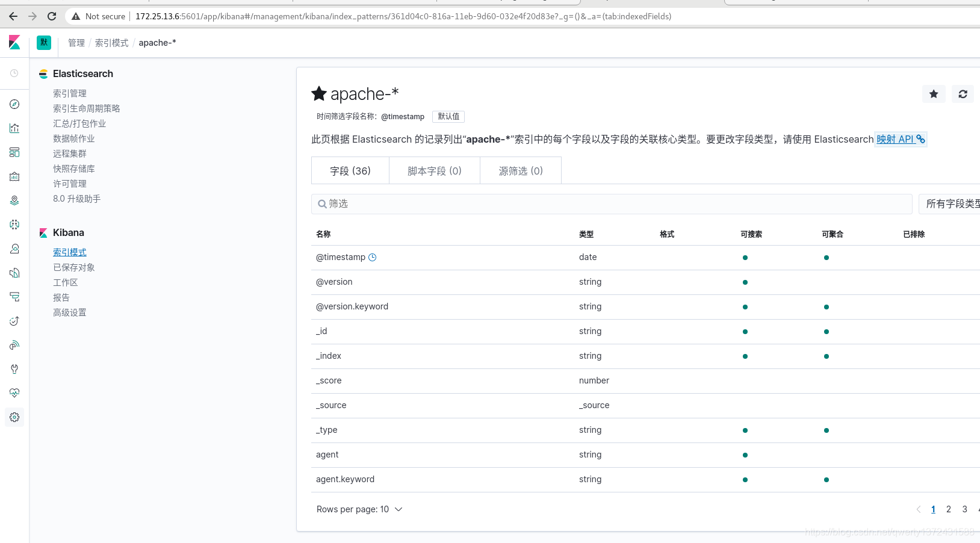
Task: Open 已保存对象 under Kibana
Action: (x=74, y=267)
